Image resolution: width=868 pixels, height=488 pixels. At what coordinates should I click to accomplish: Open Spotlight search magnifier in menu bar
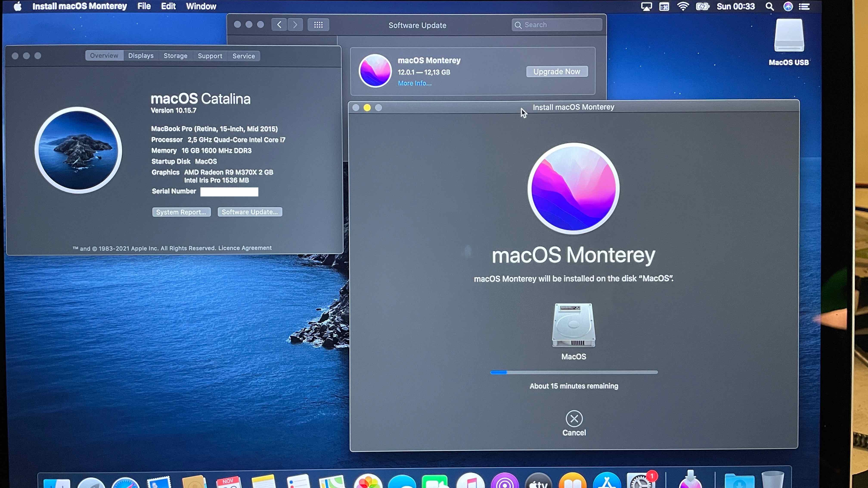coord(769,6)
